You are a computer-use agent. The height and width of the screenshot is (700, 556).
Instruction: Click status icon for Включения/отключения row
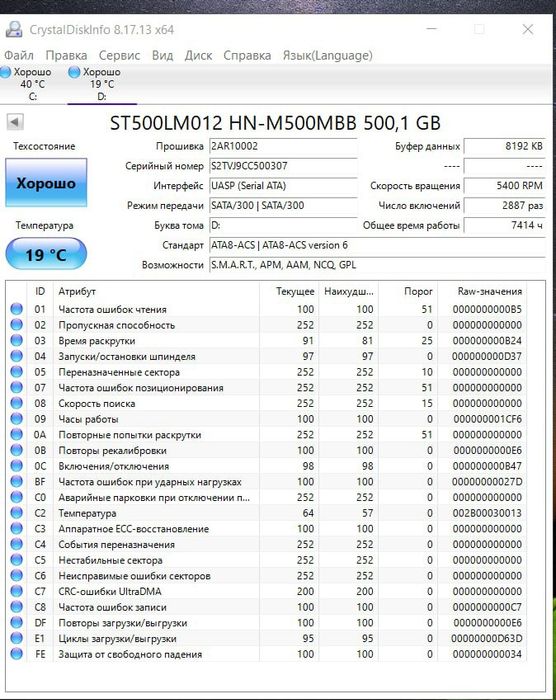point(17,466)
